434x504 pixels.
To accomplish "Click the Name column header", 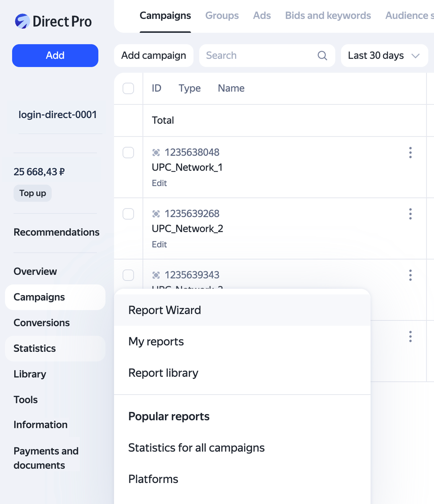I will (x=231, y=88).
